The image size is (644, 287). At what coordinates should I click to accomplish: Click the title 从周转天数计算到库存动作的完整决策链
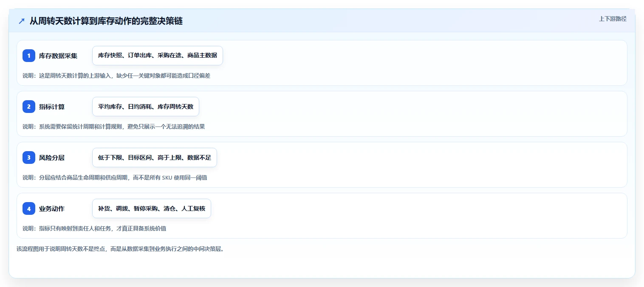point(106,21)
